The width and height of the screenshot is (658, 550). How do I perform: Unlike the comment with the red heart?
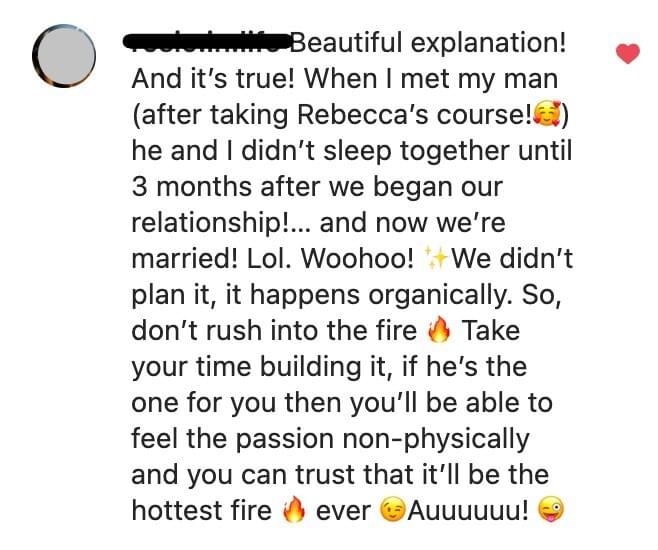628,53
